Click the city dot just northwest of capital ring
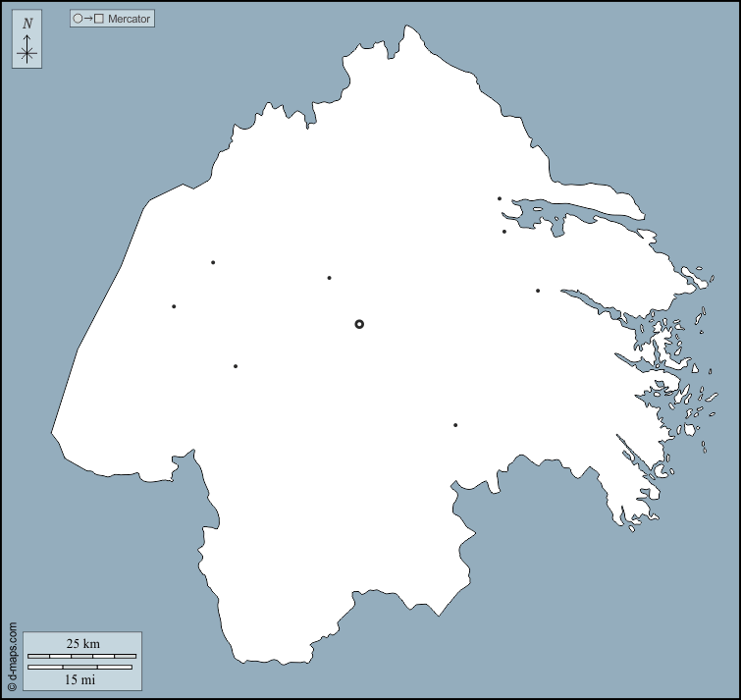 (x=329, y=278)
